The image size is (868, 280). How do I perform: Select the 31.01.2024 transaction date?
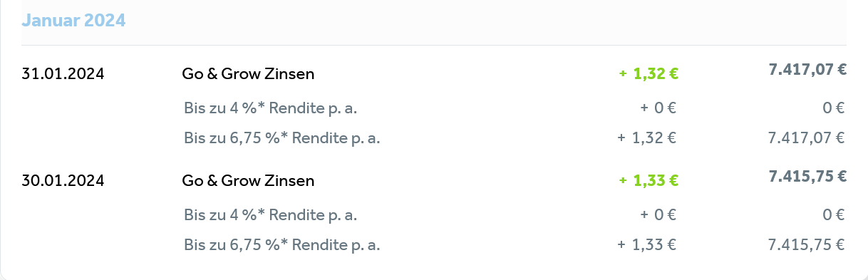[x=63, y=73]
